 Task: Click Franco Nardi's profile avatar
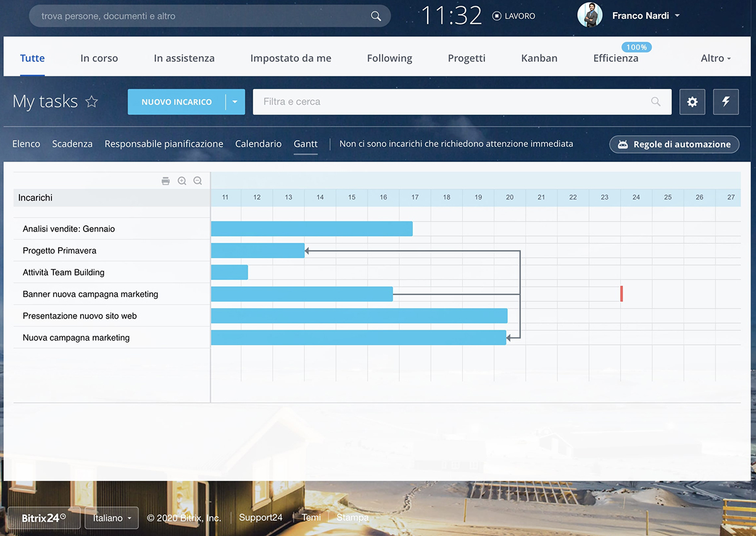pyautogui.click(x=590, y=15)
